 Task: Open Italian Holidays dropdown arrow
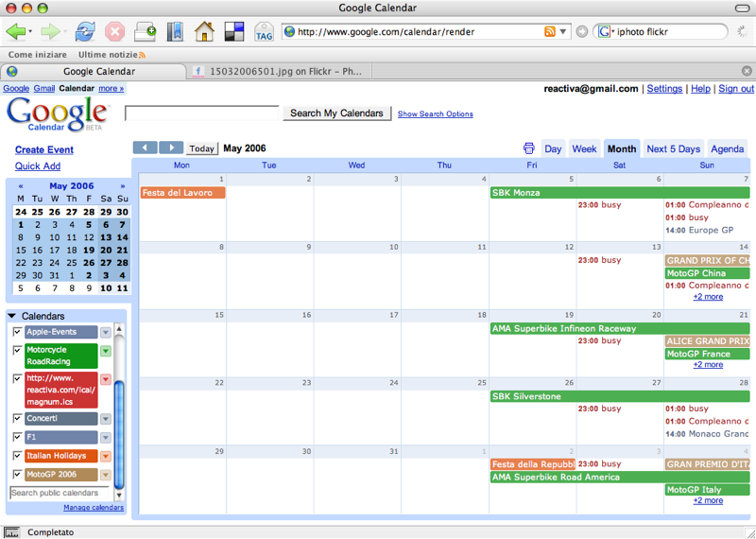pyautogui.click(x=106, y=457)
